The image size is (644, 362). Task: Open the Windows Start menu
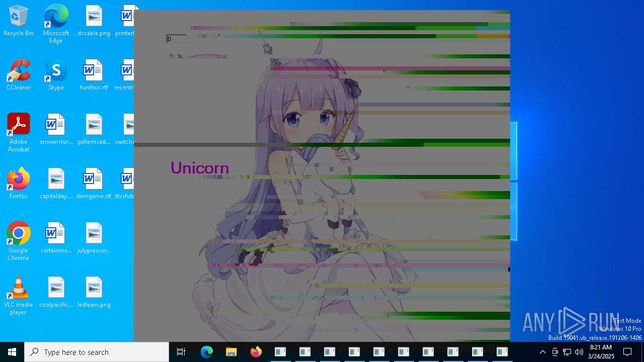click(x=12, y=352)
